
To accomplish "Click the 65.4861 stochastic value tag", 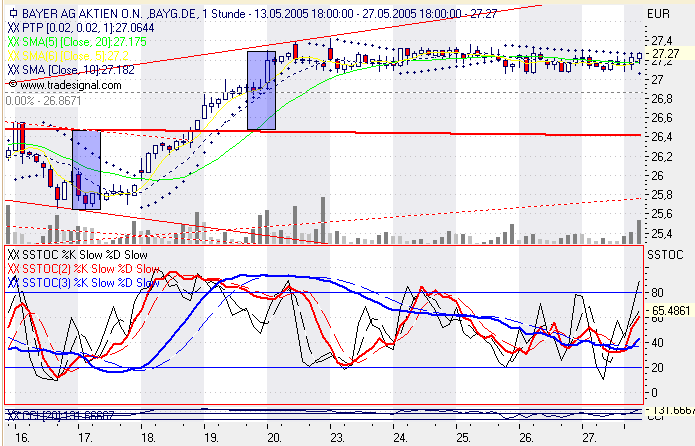I will pyautogui.click(x=671, y=311).
